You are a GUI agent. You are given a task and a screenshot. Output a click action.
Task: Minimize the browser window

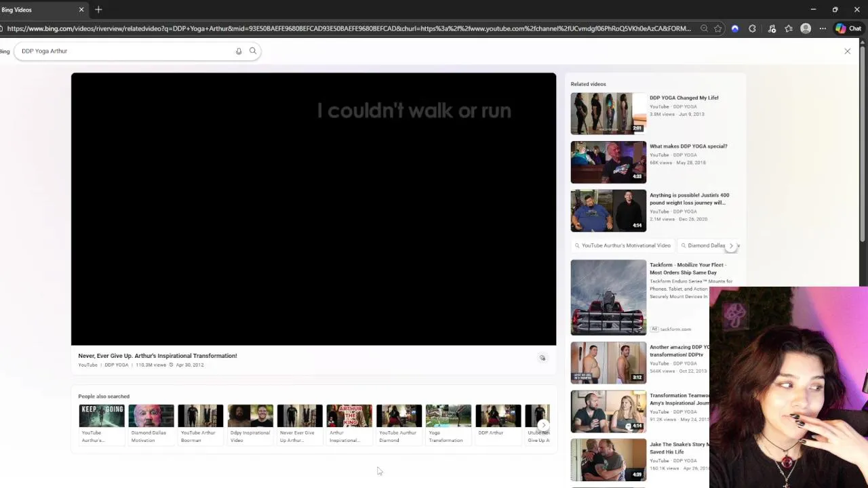(x=813, y=9)
